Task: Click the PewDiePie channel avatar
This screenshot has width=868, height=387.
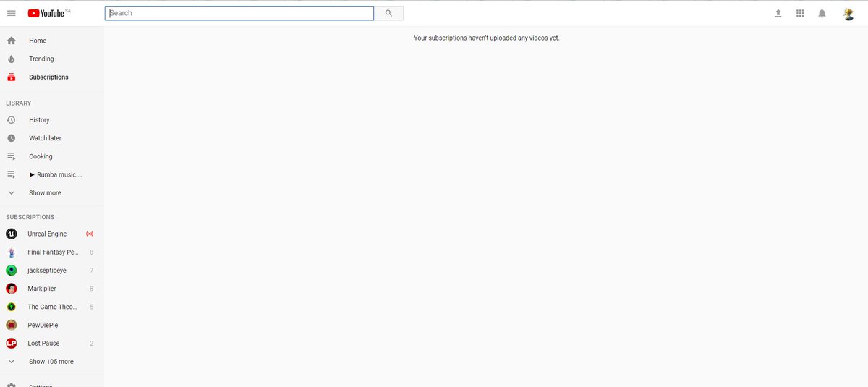Action: pos(12,325)
